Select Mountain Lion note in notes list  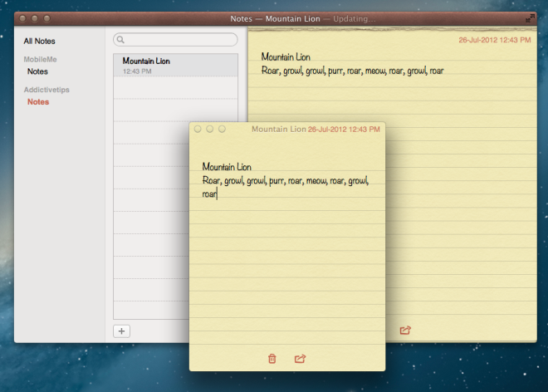click(175, 65)
